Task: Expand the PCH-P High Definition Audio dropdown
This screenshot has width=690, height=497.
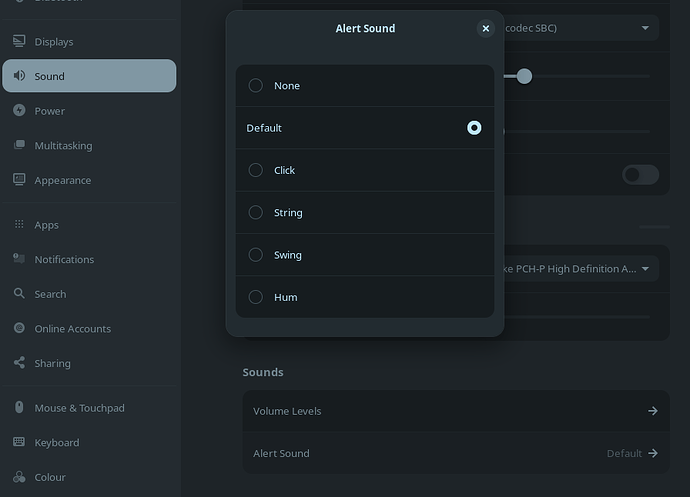Action: click(x=581, y=269)
